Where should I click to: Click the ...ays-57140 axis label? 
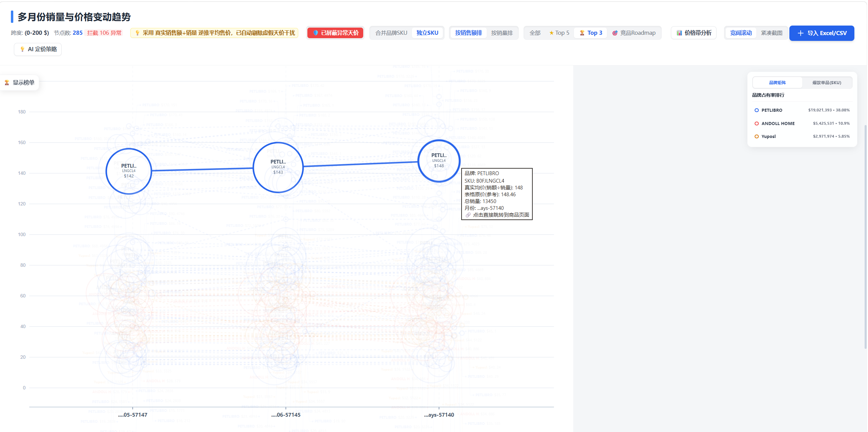[x=439, y=415]
